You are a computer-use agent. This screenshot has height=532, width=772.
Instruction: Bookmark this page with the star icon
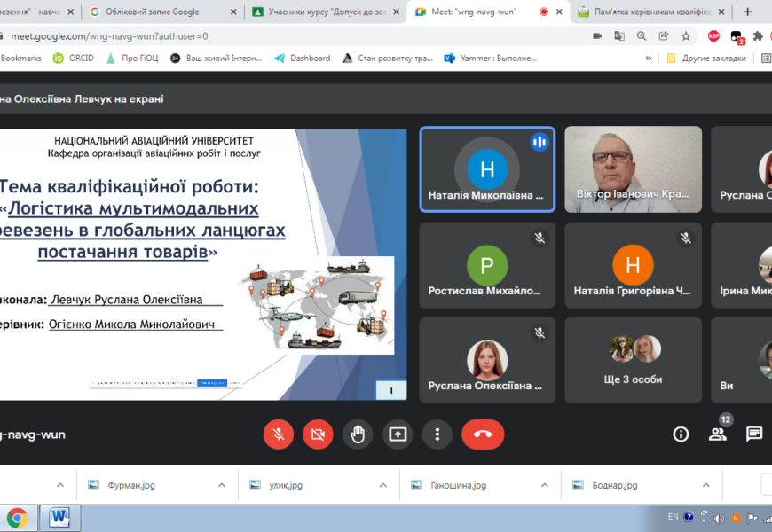pyautogui.click(x=686, y=36)
